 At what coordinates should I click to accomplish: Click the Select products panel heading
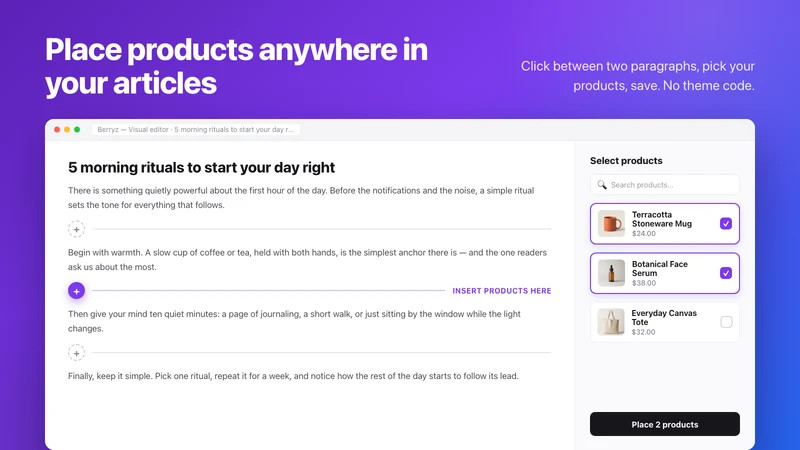(626, 161)
